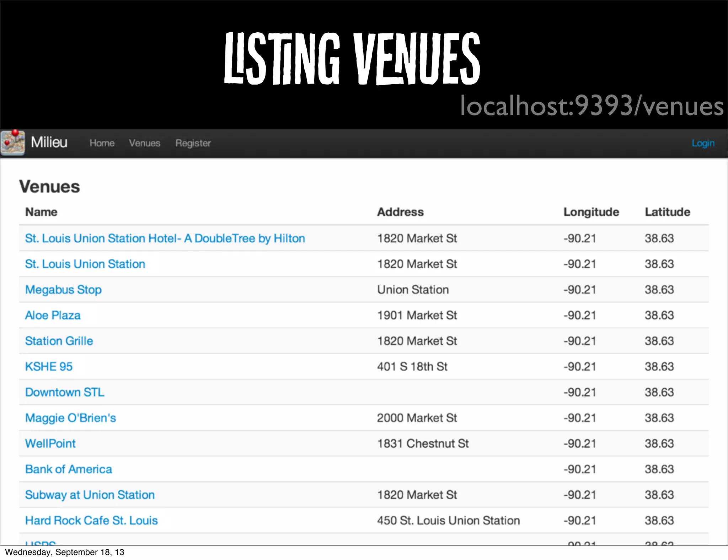728x560 pixels.
Task: Open the Station Grille venue link
Action: pyautogui.click(x=59, y=341)
